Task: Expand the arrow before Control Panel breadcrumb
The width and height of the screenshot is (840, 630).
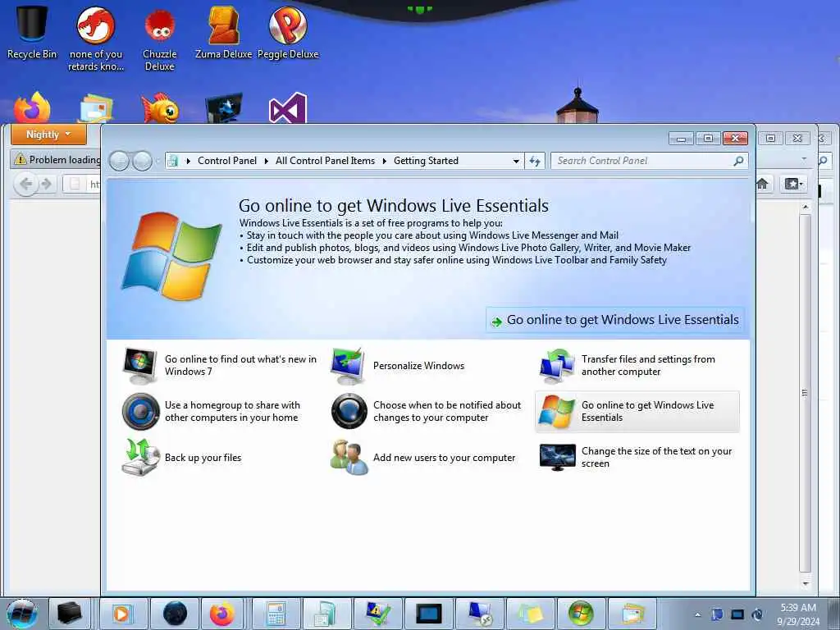Action: (x=188, y=161)
